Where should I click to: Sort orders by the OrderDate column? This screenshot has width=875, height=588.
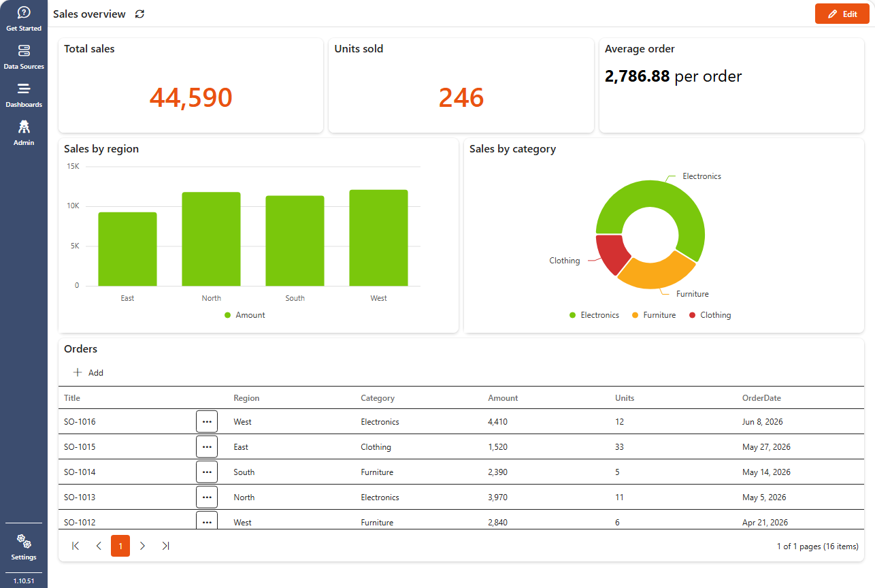761,398
